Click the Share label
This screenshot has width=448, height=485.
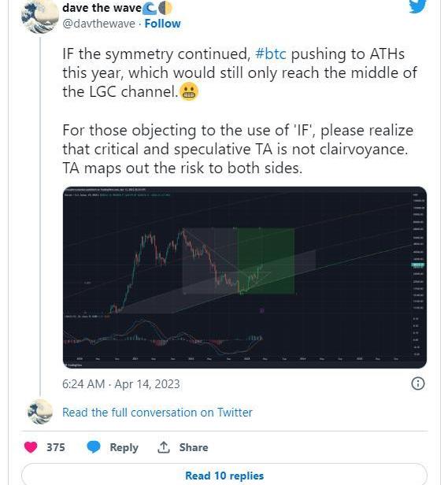(x=194, y=447)
